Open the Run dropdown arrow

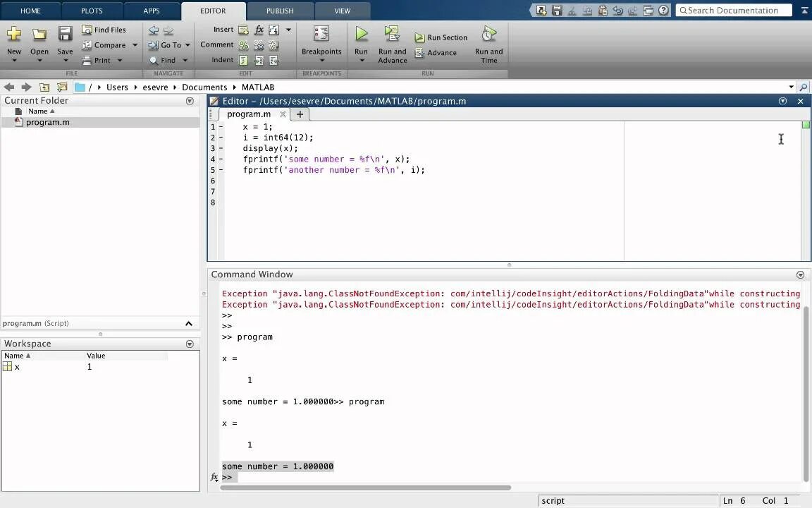(x=362, y=60)
